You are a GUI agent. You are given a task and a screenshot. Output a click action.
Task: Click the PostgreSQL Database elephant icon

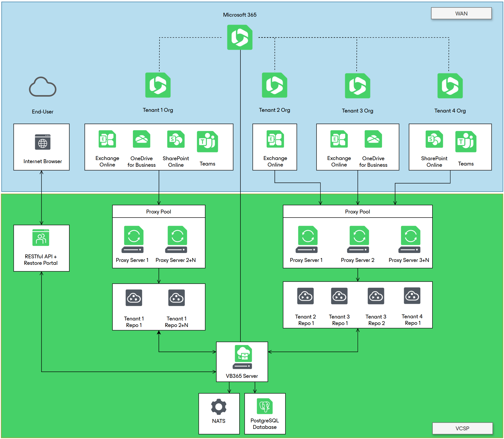point(265,406)
